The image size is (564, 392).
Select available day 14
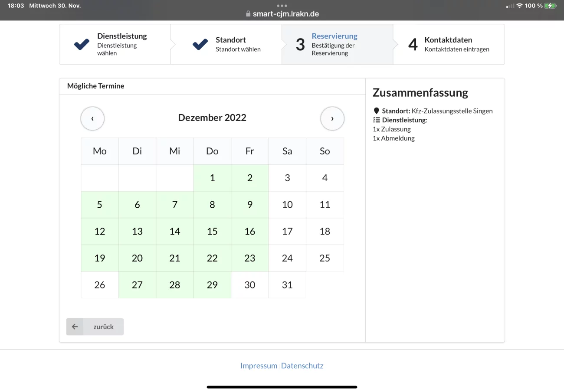175,232
